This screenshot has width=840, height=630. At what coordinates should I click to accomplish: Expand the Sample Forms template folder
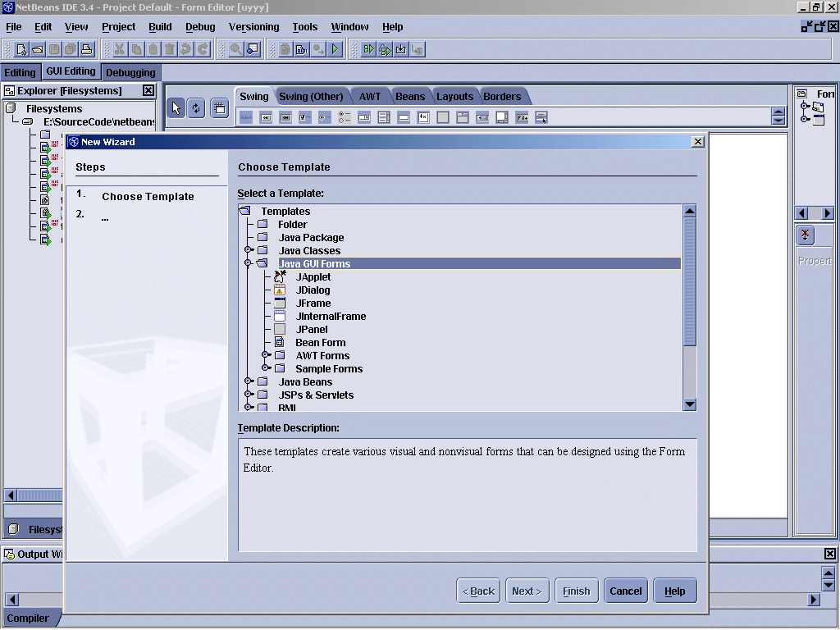pyautogui.click(x=266, y=368)
